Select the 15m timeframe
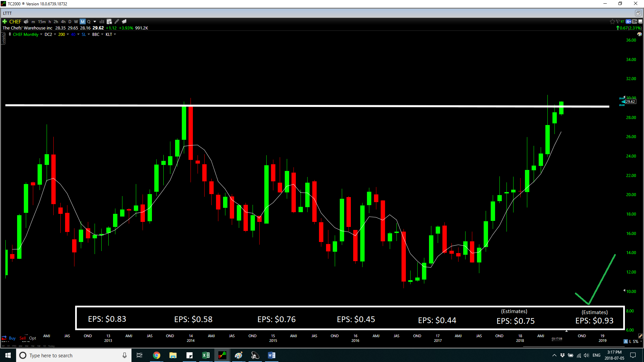Screen dimensions: 644x362 pyautogui.click(x=42, y=22)
